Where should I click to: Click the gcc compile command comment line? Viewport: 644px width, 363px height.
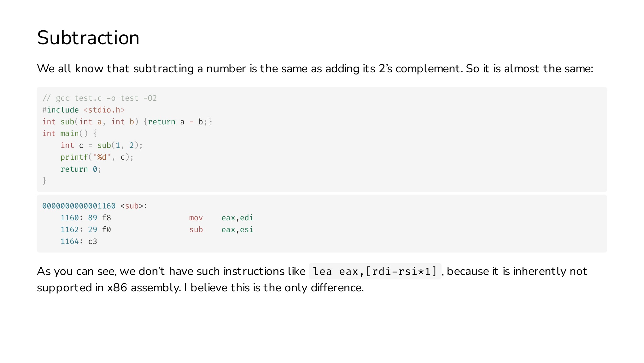point(100,98)
